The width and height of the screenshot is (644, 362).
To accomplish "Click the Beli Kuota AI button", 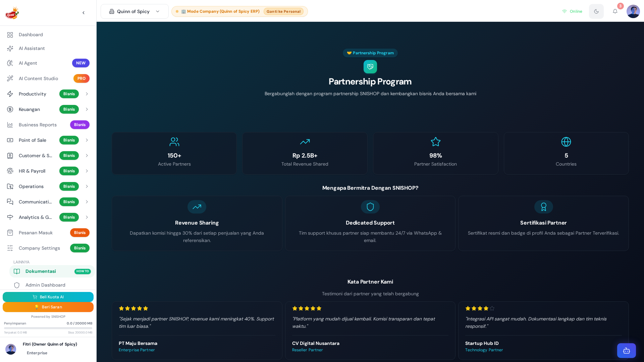I will pos(48,297).
